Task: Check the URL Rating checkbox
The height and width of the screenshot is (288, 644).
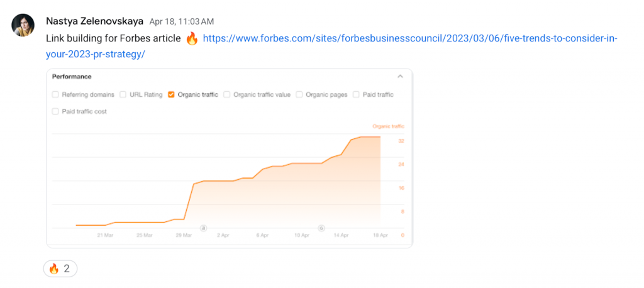Action: click(123, 95)
